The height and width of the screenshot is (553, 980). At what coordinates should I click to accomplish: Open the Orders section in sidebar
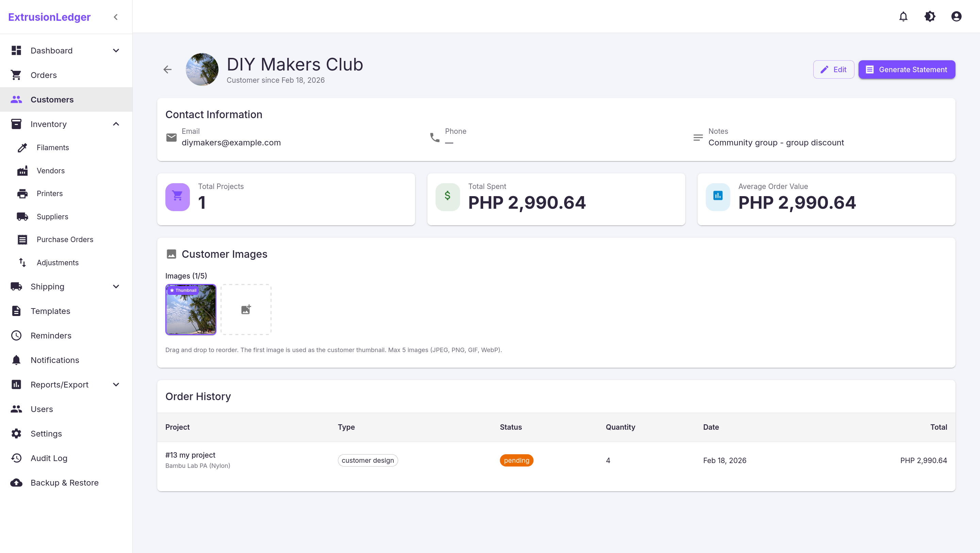43,75
